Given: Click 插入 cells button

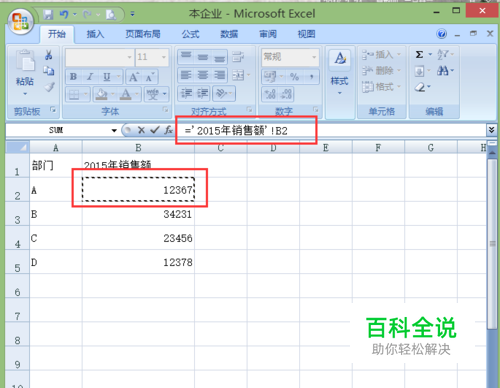Looking at the screenshot, I should click(382, 54).
